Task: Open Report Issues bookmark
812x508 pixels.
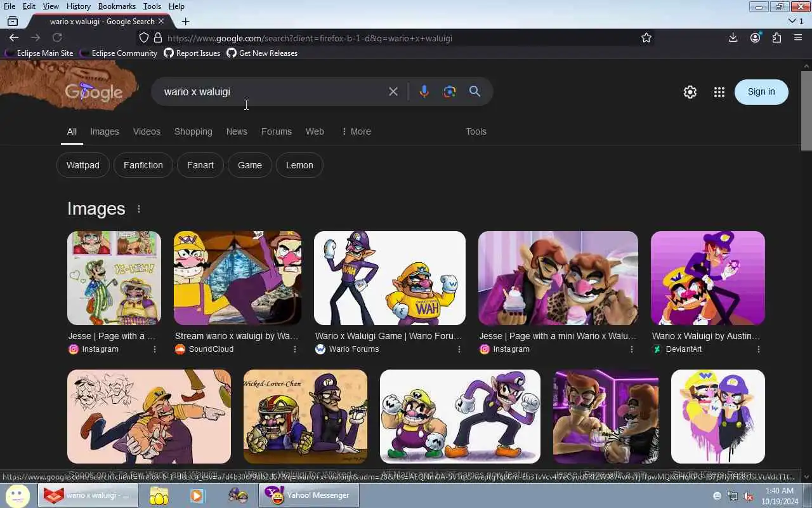Action: pos(192,53)
